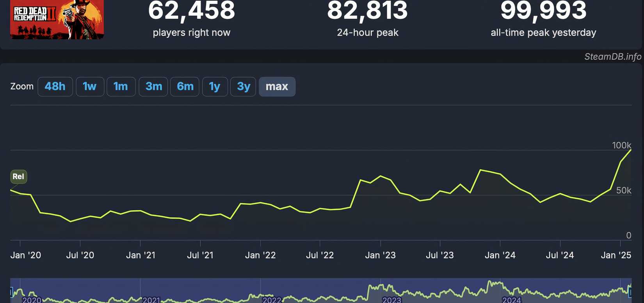Choose the 3m zoom option
This screenshot has height=303, width=644.
(x=153, y=87)
